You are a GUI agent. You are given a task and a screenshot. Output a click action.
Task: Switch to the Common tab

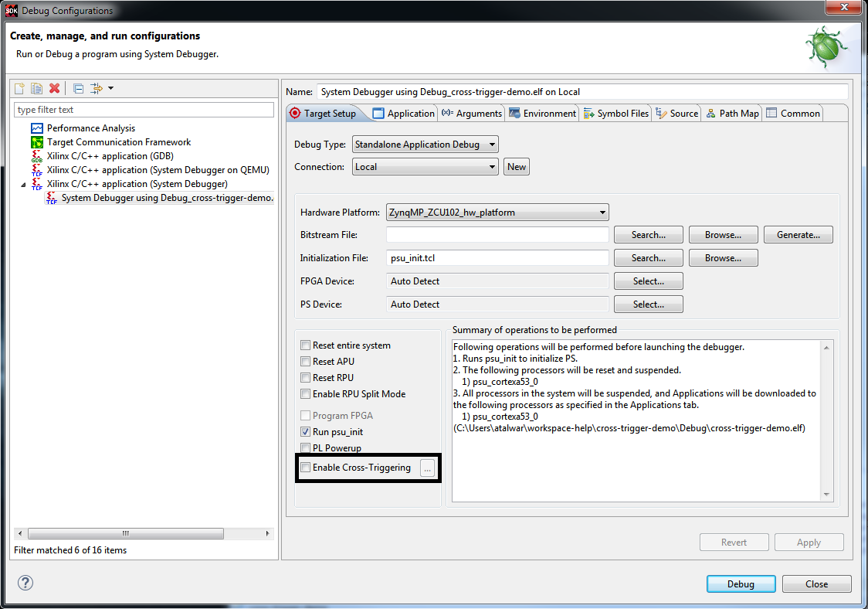(793, 113)
